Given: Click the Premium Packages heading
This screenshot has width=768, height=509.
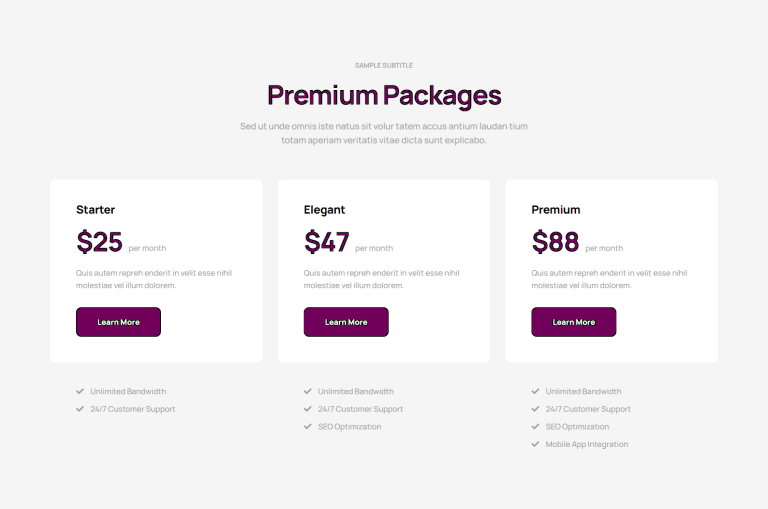Looking at the screenshot, I should tap(384, 96).
